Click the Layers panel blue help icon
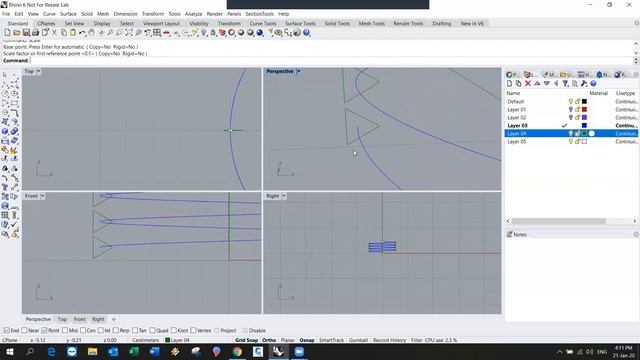Screen dimensions: 640x360 point(593,83)
